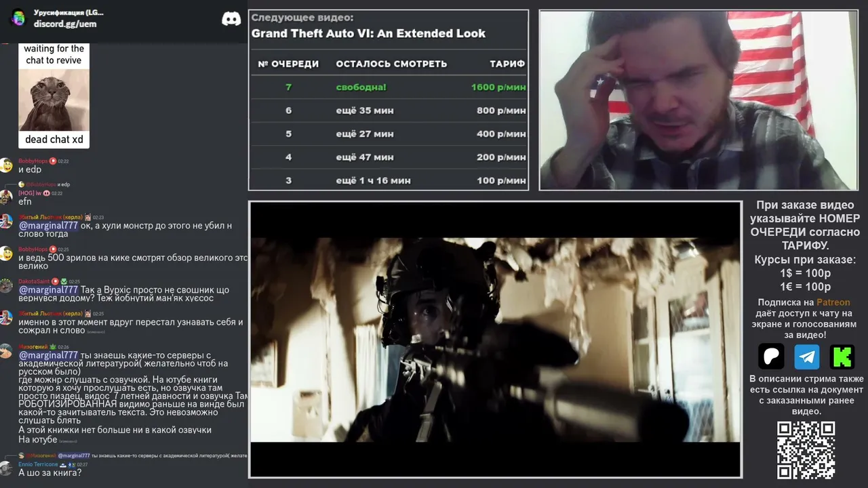Viewport: 868px width, 488px height.
Task: Click the discord.gg/uem invite link
Action: click(65, 24)
